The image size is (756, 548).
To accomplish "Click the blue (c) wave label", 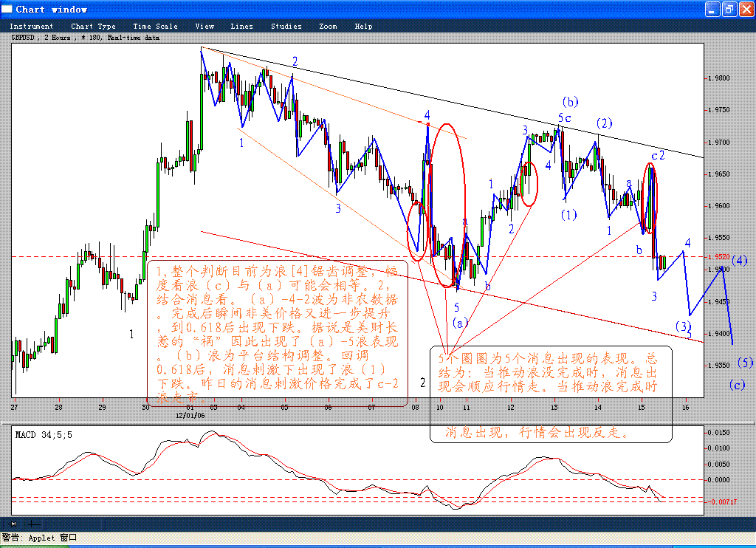I will pyautogui.click(x=737, y=385).
